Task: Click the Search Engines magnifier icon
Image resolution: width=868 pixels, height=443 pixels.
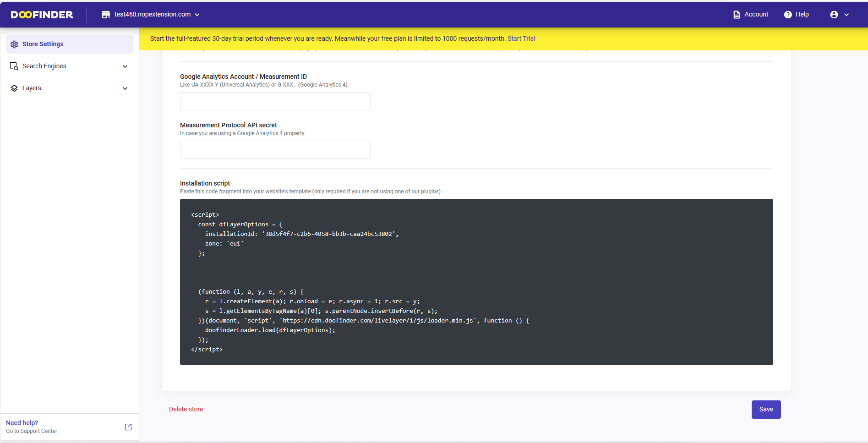Action: point(14,66)
